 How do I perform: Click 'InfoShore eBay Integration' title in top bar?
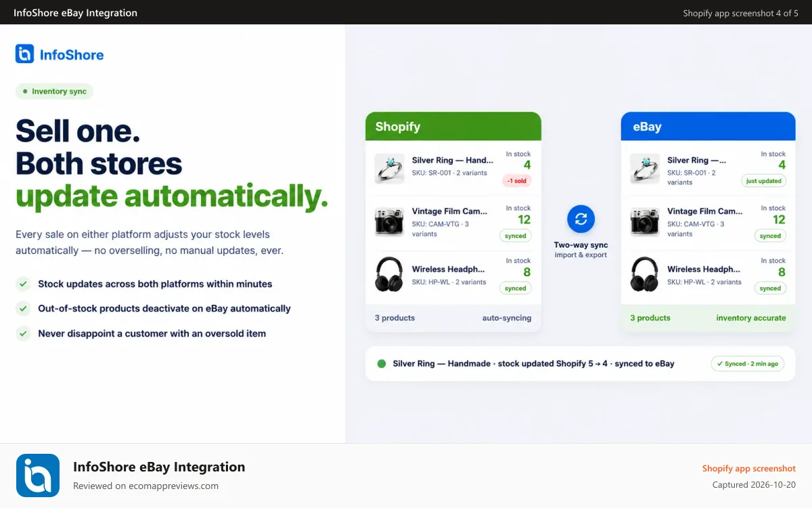coord(76,12)
